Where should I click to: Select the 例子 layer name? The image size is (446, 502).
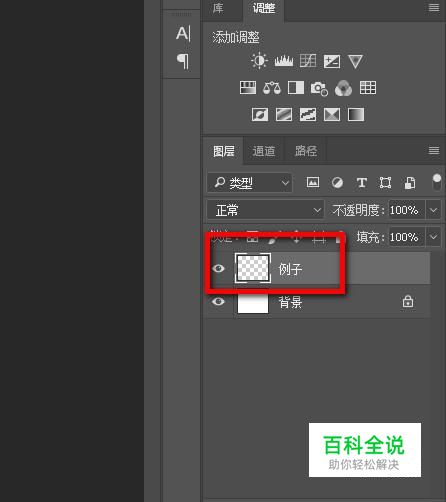(290, 269)
